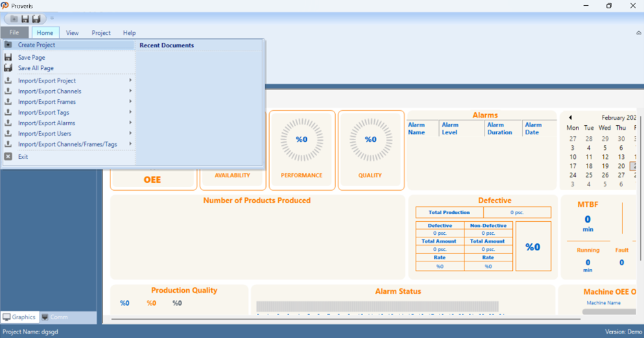Click the single-disk save icon in quick access toolbar
This screenshot has width=644, height=338.
coord(25,19)
